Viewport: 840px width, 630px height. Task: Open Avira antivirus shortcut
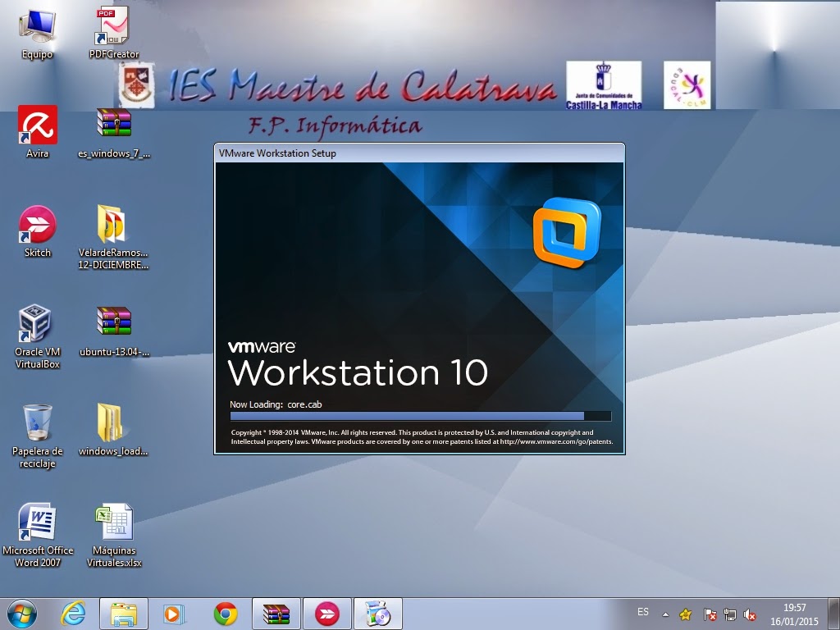(38, 132)
